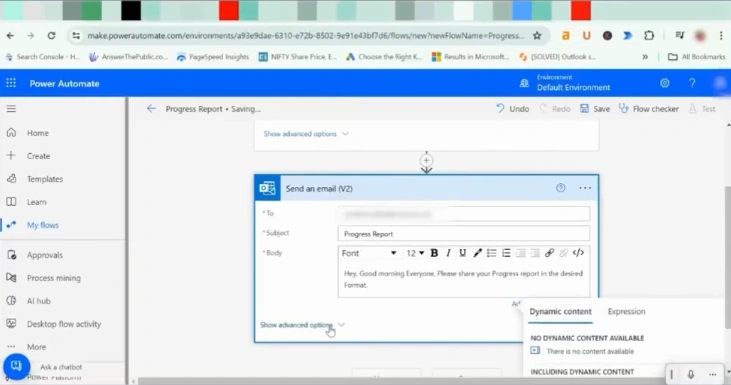
Task: Open the Ask a chatbot button
Action: click(16, 366)
